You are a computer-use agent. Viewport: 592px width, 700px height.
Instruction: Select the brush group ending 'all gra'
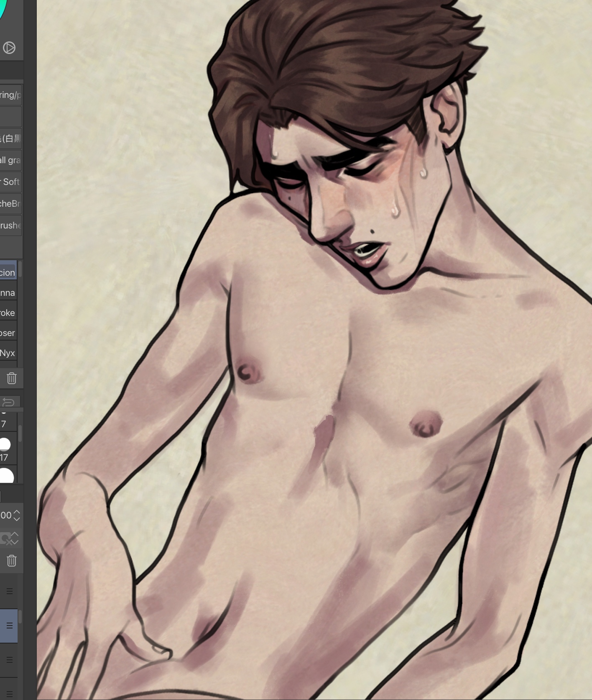10,160
